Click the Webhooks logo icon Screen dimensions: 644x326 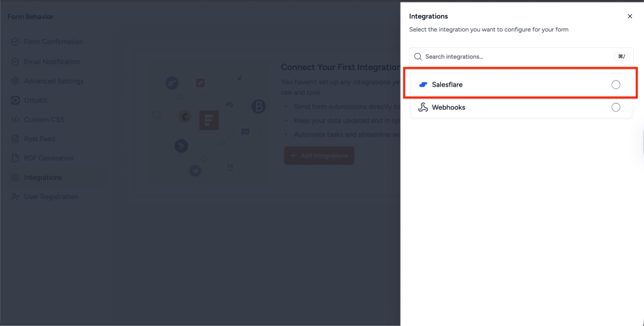pyautogui.click(x=423, y=107)
